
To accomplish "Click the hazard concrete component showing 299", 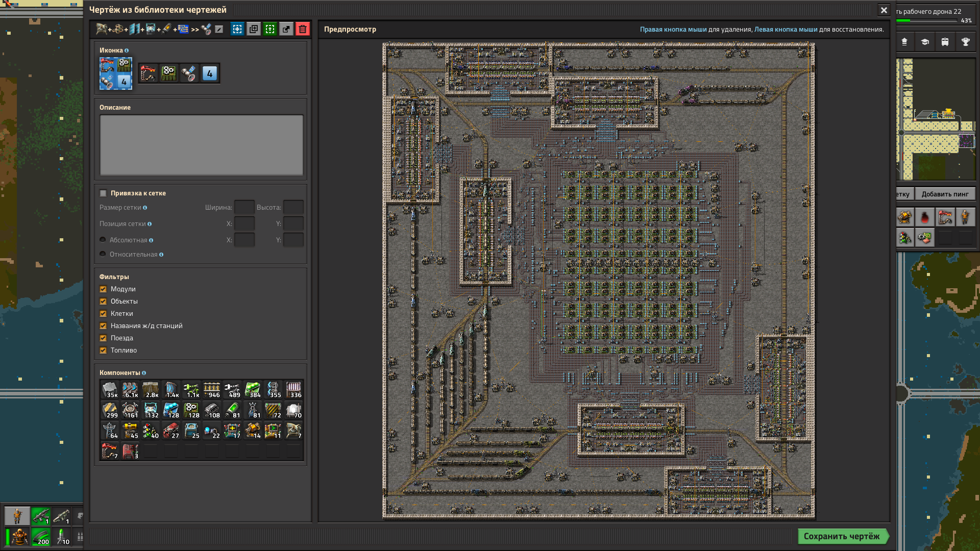I will tap(110, 410).
